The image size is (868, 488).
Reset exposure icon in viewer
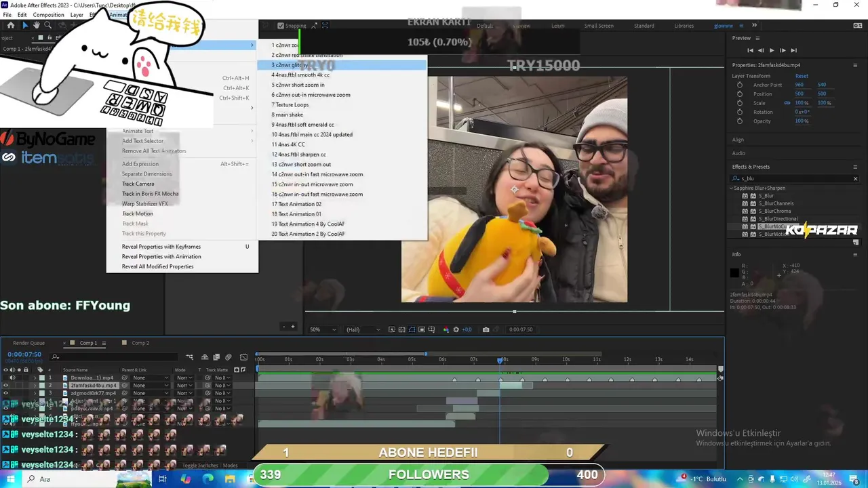[456, 329]
